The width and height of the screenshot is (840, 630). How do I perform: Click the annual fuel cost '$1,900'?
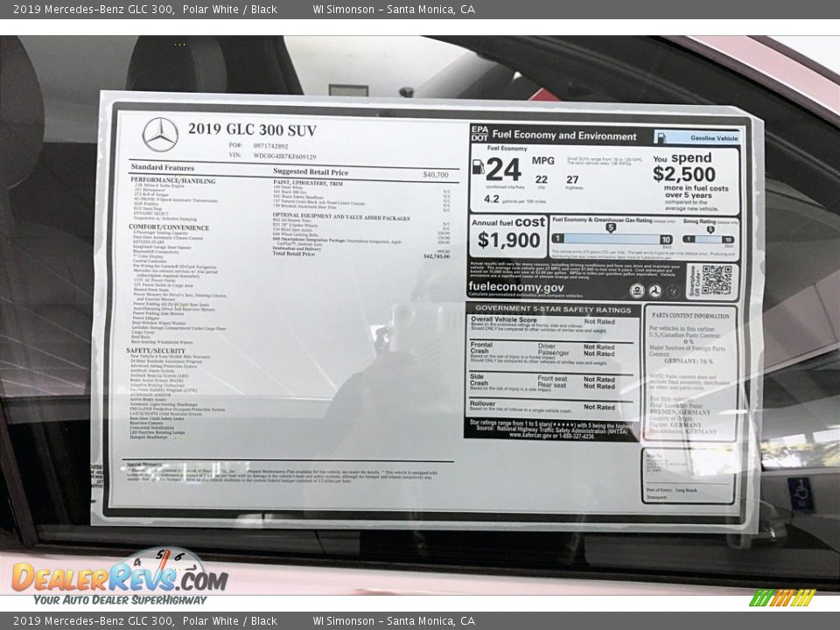[509, 240]
